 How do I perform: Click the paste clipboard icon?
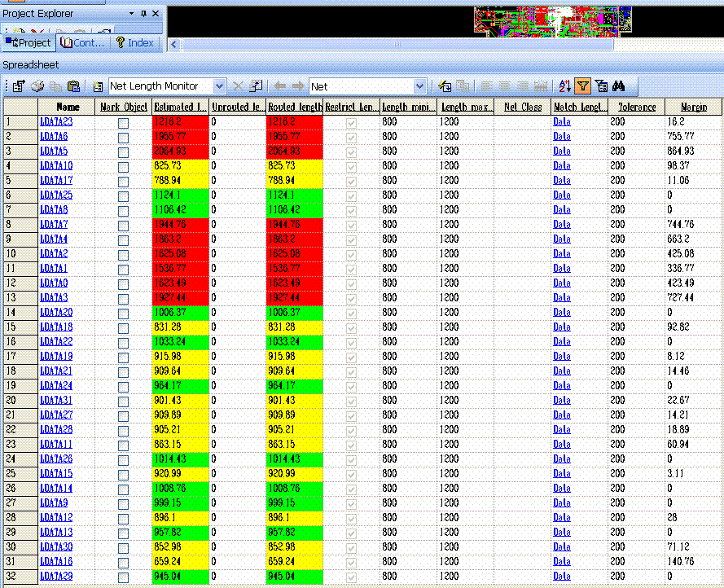point(73,86)
